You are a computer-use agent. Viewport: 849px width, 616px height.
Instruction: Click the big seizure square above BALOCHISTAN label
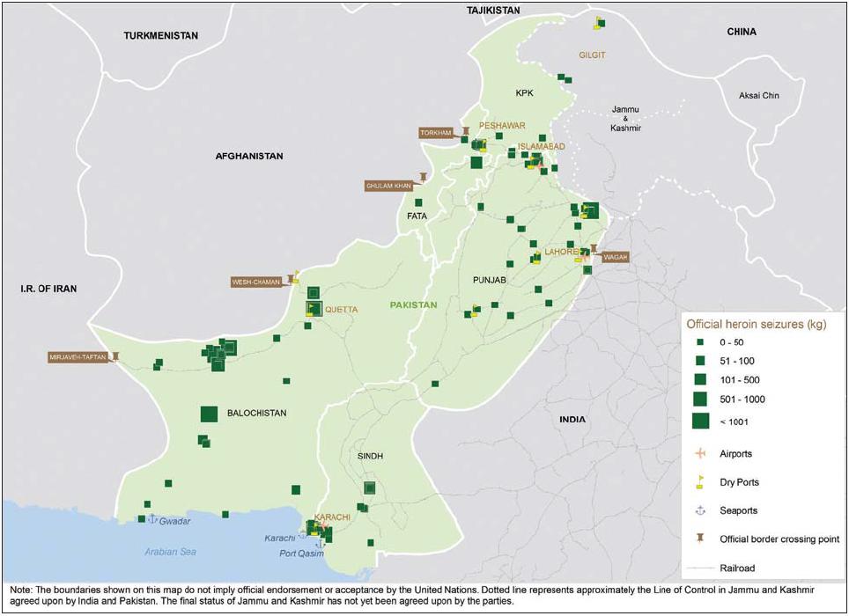[209, 414]
